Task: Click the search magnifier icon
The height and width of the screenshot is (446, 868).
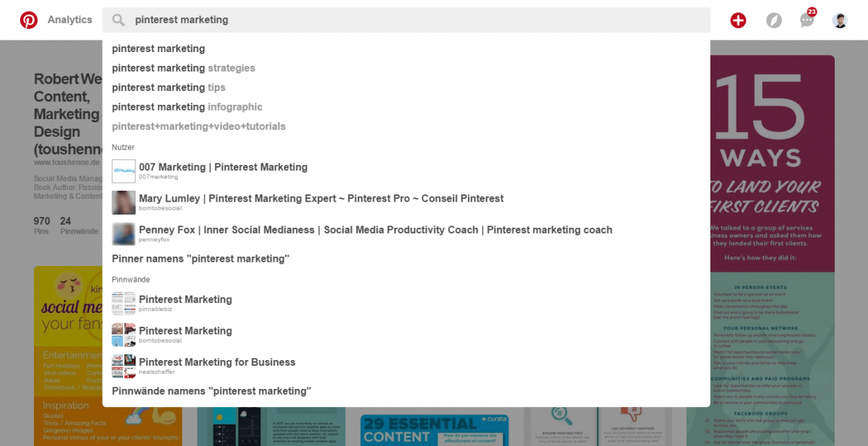Action: (119, 20)
